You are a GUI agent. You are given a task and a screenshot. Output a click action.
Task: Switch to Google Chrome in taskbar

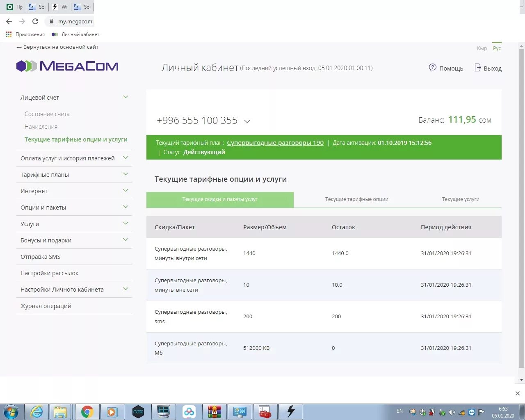click(x=87, y=412)
